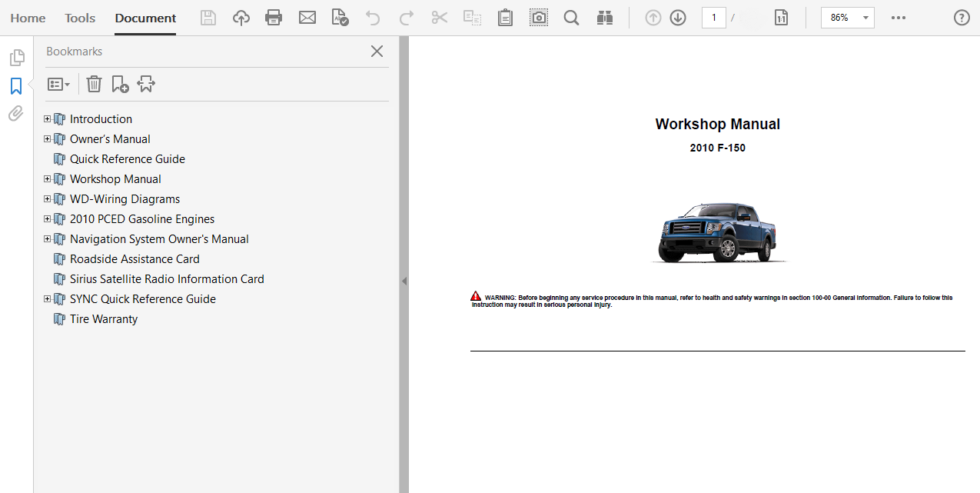Open bookmarks options dropdown menu
Viewport: 980px width, 493px height.
[59, 84]
